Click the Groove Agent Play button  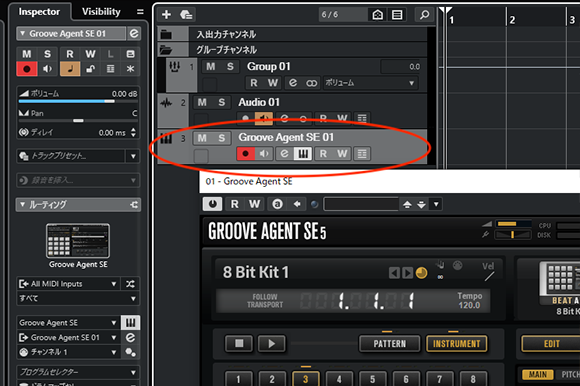(x=272, y=344)
